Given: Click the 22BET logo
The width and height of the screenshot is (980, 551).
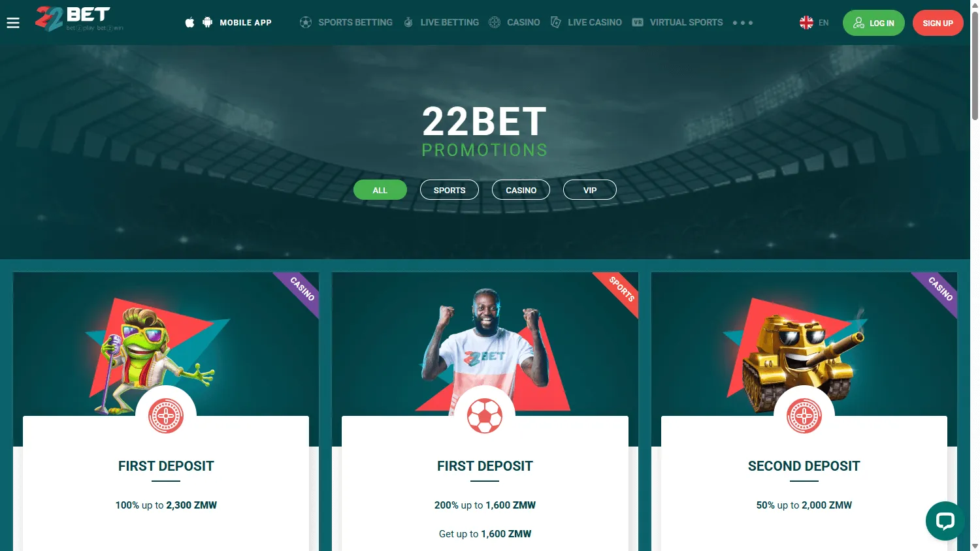Looking at the screenshot, I should pyautogui.click(x=79, y=19).
